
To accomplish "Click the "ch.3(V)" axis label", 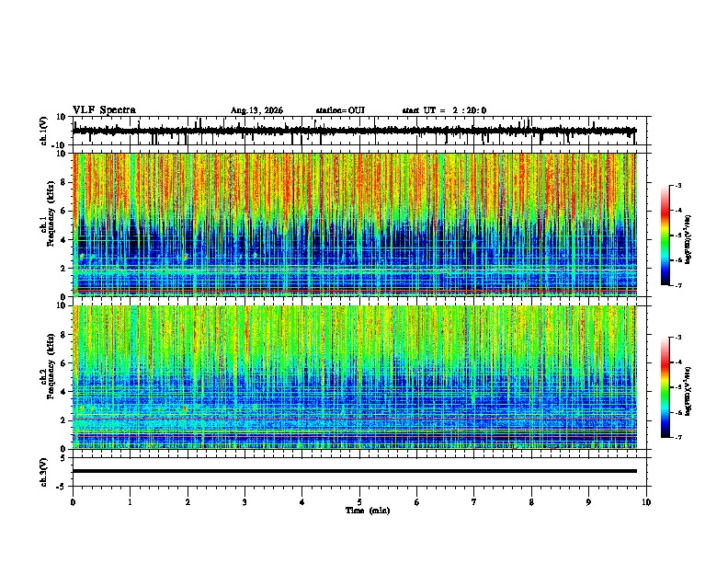I will 44,472.
